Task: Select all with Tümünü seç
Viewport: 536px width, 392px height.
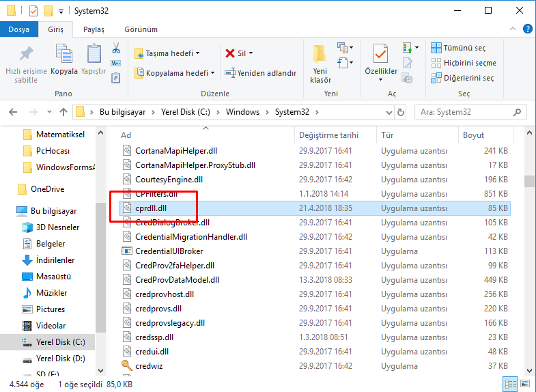Action: point(458,48)
